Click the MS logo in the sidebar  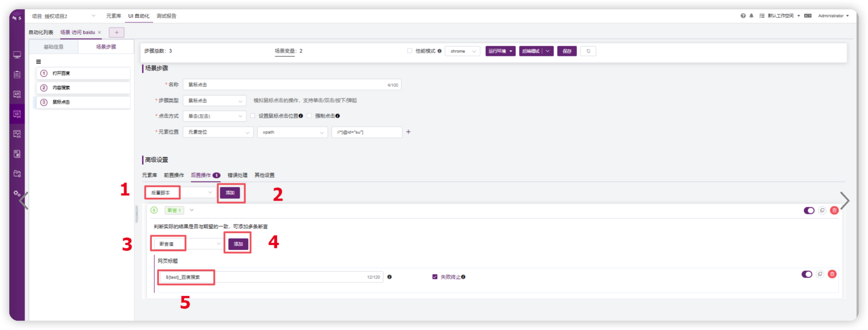(x=17, y=17)
